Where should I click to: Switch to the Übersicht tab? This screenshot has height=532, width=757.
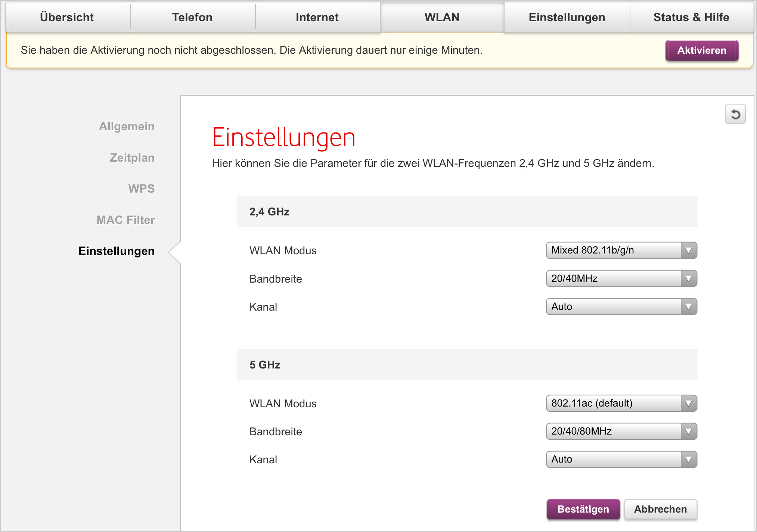[67, 17]
